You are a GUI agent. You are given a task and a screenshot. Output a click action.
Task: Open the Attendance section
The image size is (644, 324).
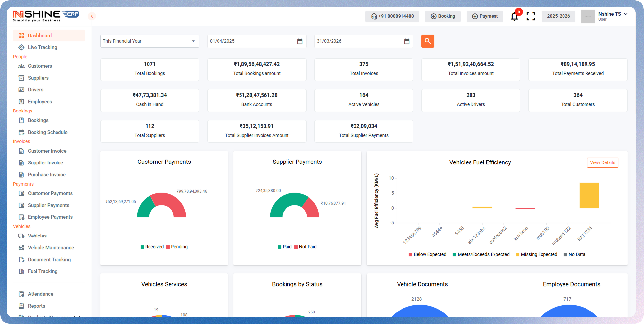point(40,294)
